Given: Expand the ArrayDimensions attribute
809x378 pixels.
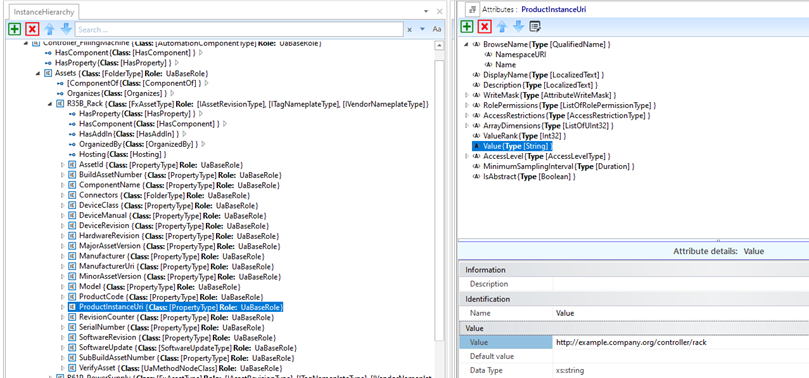Looking at the screenshot, I should [466, 125].
